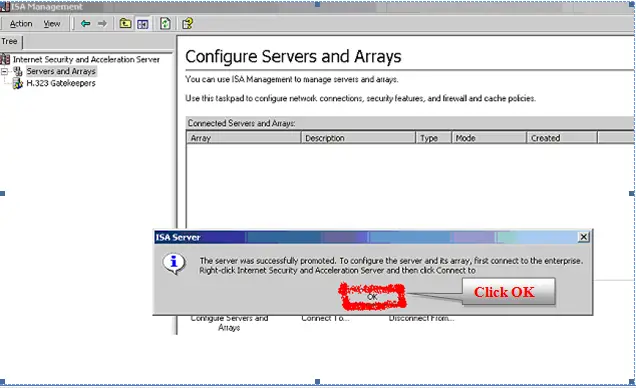Sort by the Mode column header
636x388 pixels.
(x=489, y=138)
